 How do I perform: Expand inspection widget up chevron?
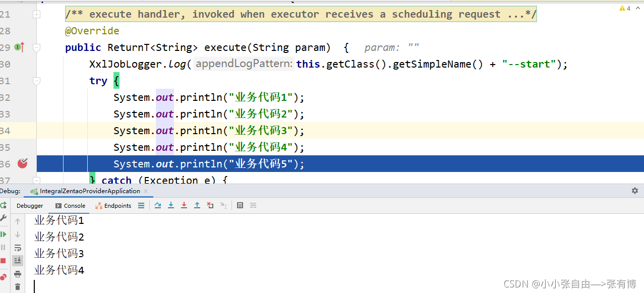point(637,8)
